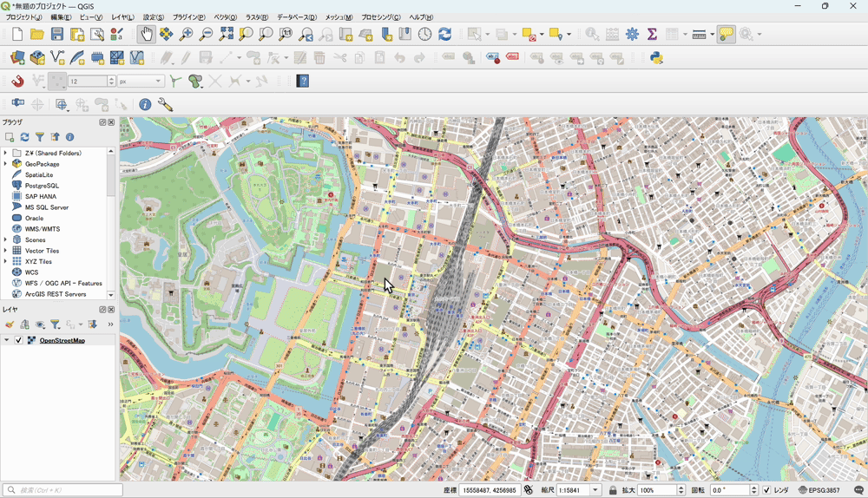Open the messages log icon in status bar
This screenshot has height=498, width=868.
(x=858, y=490)
